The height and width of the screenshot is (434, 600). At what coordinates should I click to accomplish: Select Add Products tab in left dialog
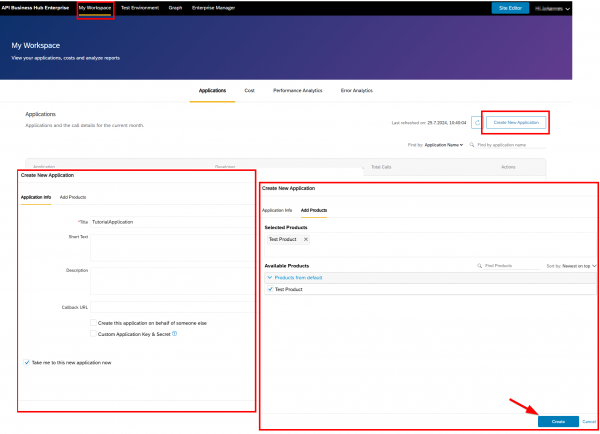(x=71, y=198)
